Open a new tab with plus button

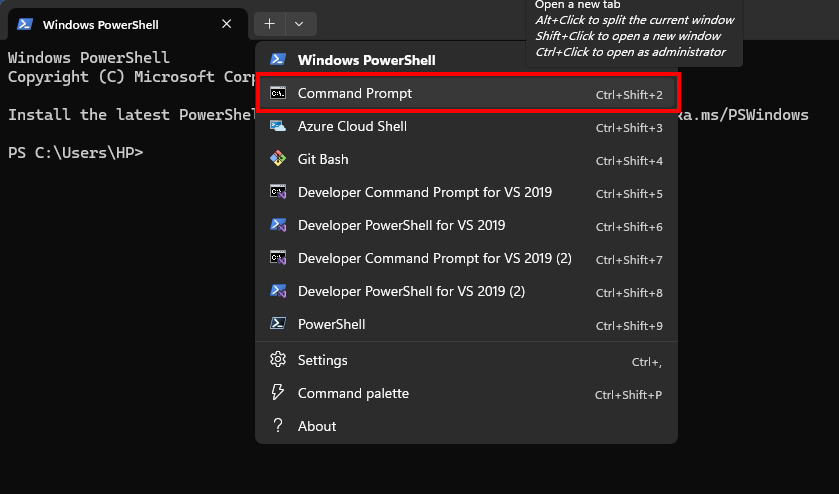tap(270, 24)
